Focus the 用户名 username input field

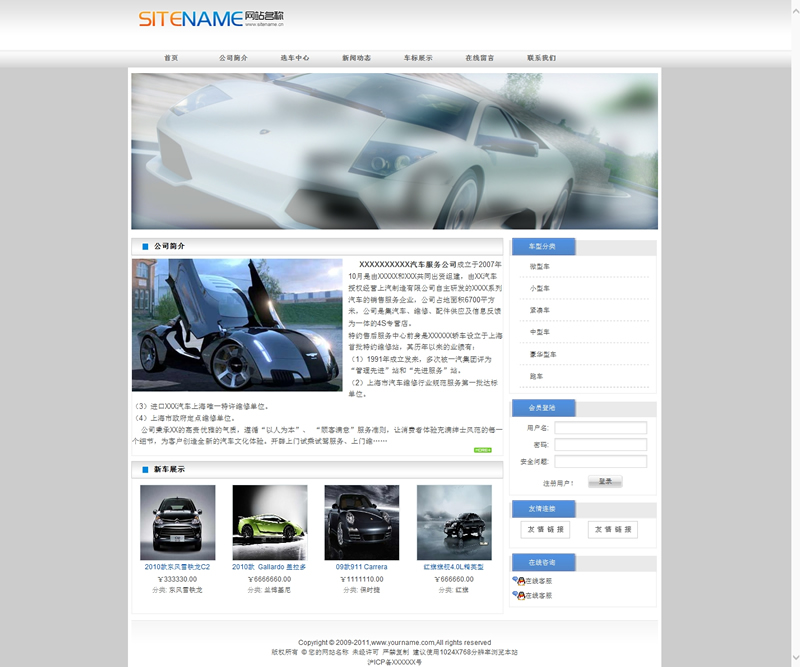[600, 428]
